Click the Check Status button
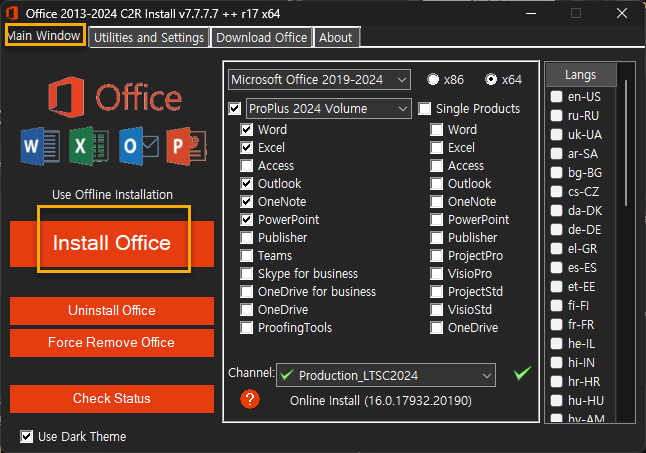646x453 pixels. [x=112, y=399]
